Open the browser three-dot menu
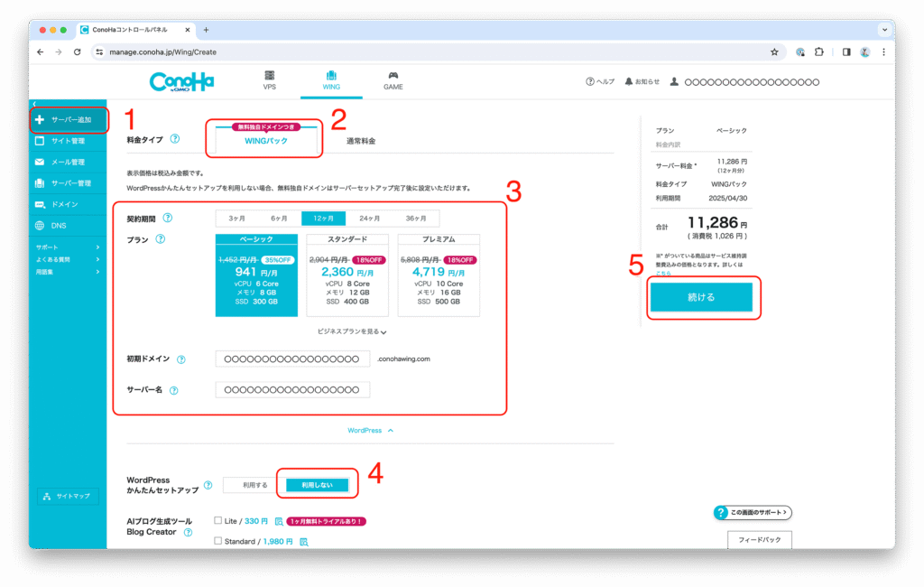This screenshot has height=587, width=924. 884,51
